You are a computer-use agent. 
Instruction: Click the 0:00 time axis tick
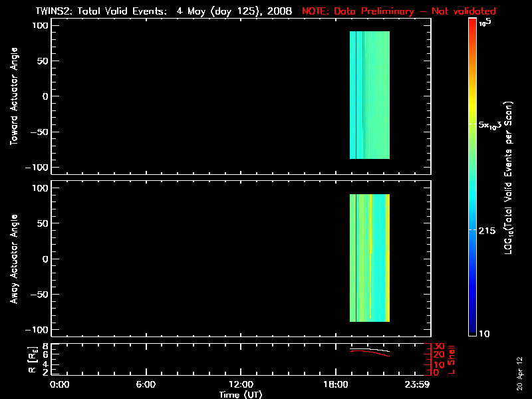[x=60, y=385]
